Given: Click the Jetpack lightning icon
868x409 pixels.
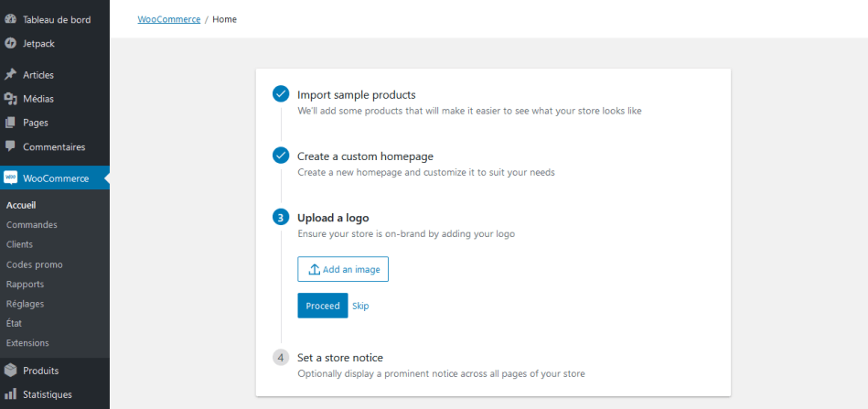Looking at the screenshot, I should 10,43.
